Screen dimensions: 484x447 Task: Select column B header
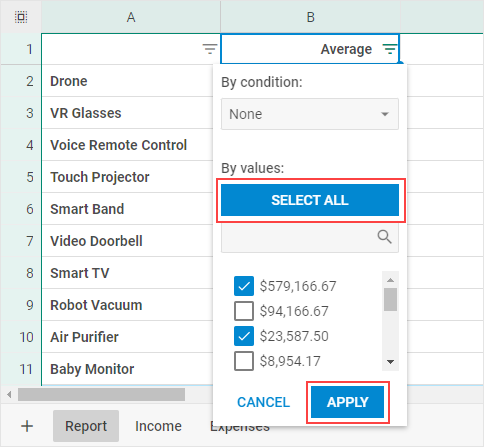point(310,17)
